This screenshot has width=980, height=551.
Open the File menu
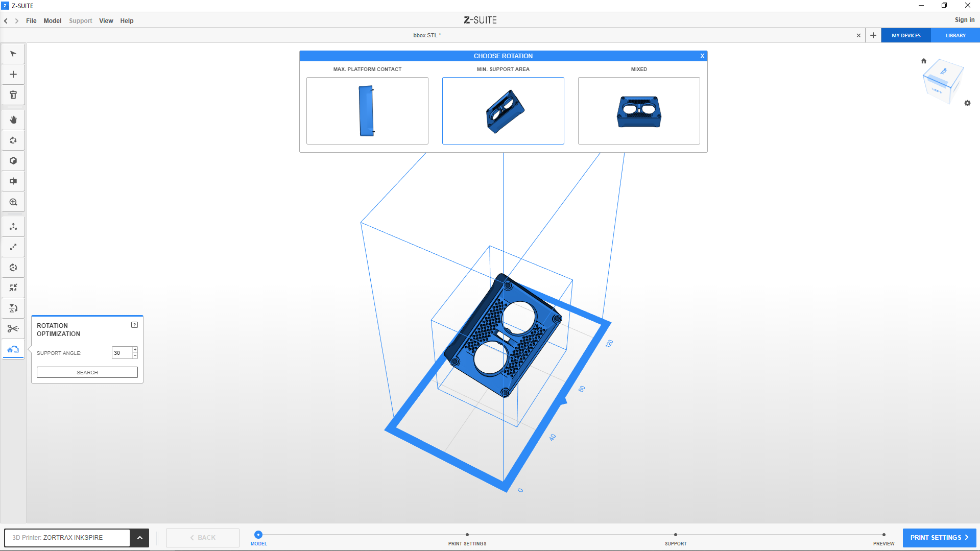tap(31, 21)
